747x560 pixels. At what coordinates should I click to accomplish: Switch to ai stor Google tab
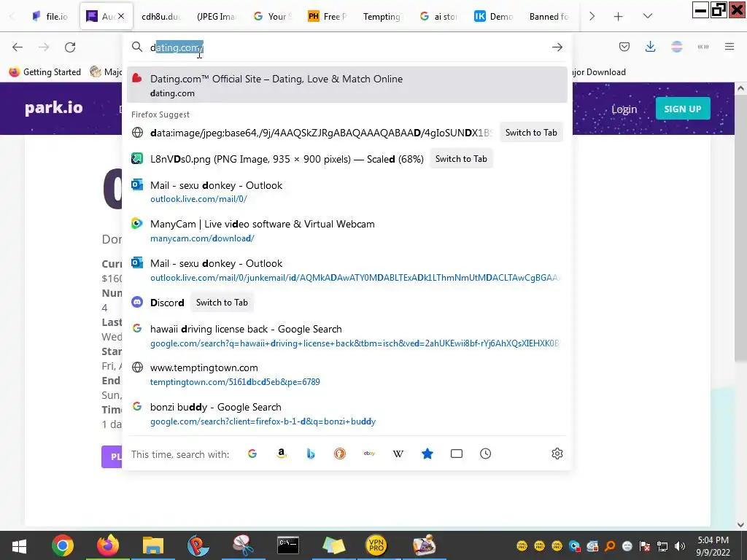[438, 17]
